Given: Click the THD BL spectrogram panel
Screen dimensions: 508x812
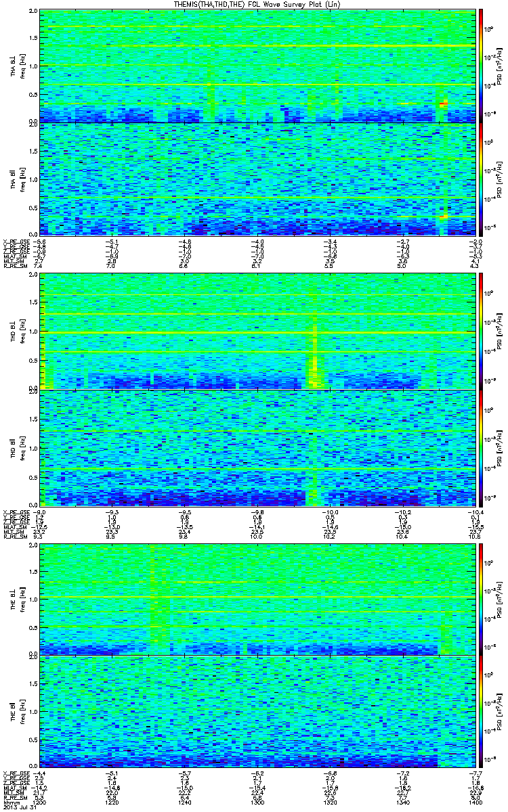Looking at the screenshot, I should click(x=257, y=332).
